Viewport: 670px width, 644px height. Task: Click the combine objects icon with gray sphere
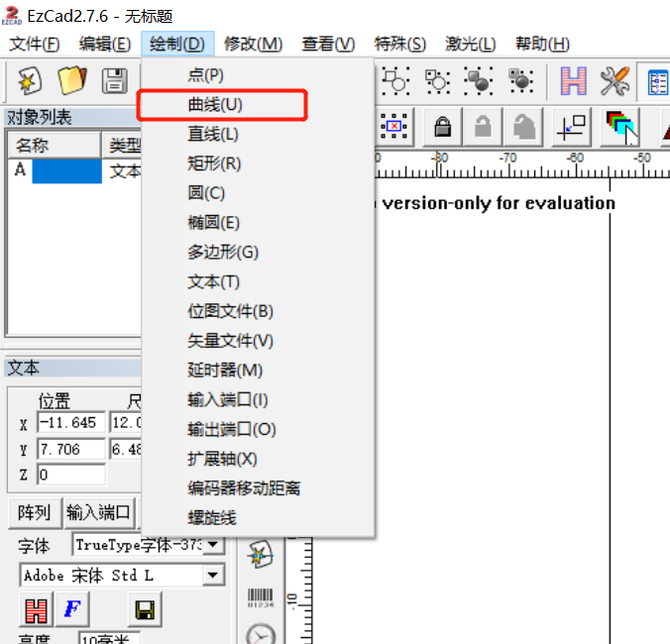pyautogui.click(x=479, y=80)
